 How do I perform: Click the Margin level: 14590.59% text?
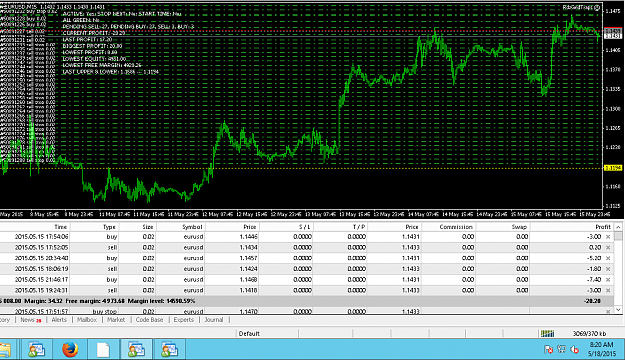coord(161,301)
